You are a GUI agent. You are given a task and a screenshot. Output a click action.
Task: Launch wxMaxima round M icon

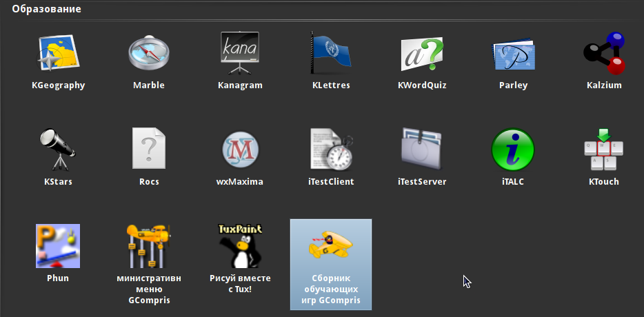point(240,150)
